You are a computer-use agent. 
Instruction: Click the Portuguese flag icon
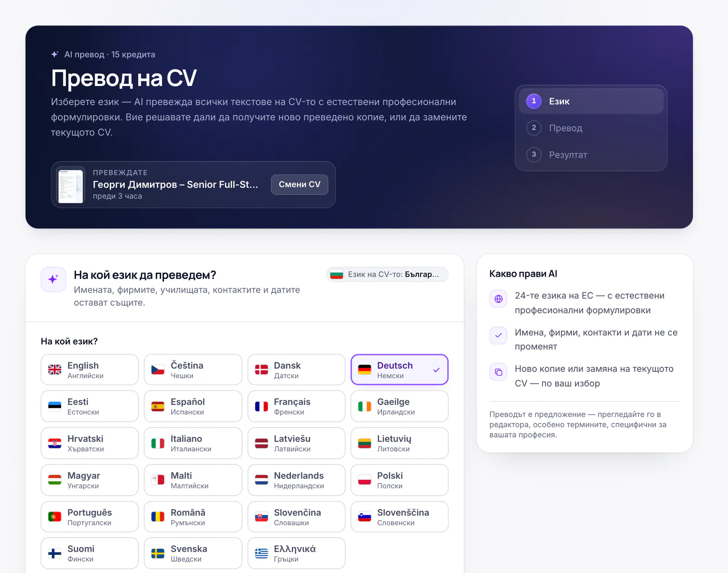[55, 517]
